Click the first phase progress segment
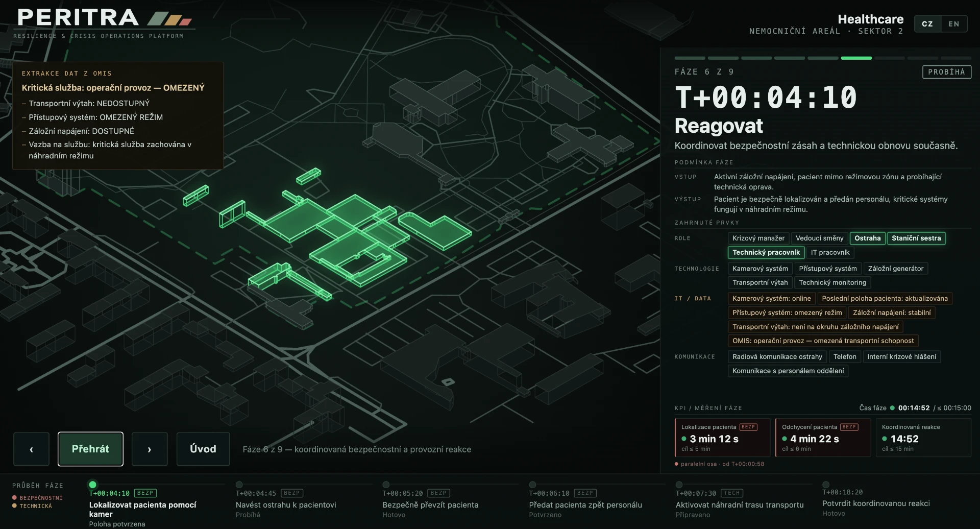The height and width of the screenshot is (529, 980). tap(690, 58)
